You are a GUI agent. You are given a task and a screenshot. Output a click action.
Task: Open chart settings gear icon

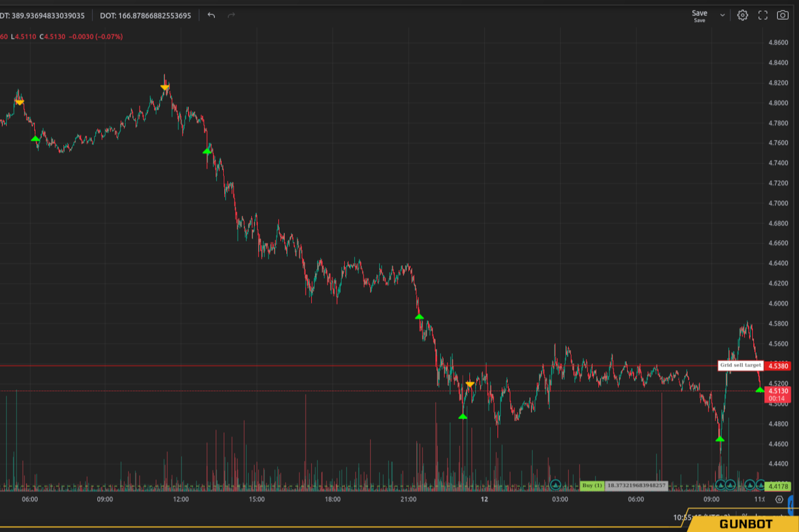(x=742, y=16)
